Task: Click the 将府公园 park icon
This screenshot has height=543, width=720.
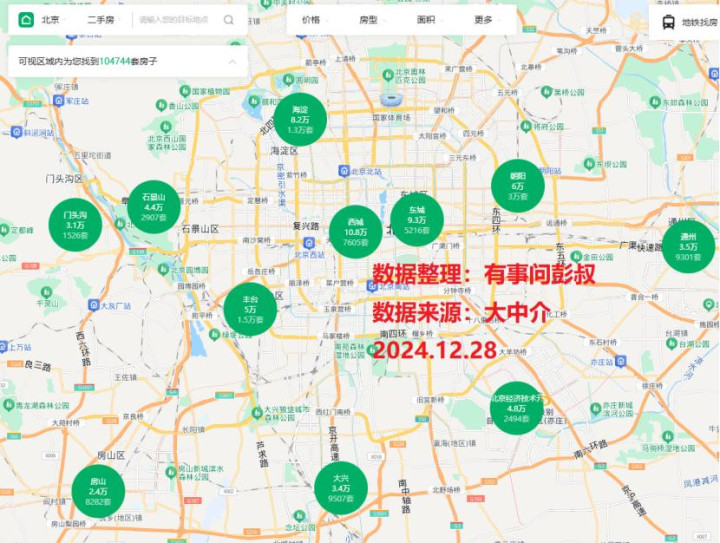Action: (527, 126)
